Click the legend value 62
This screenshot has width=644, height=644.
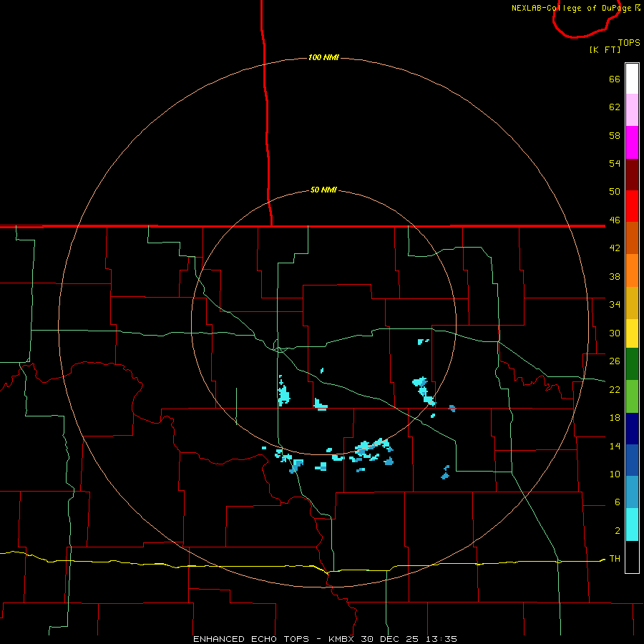(x=615, y=107)
